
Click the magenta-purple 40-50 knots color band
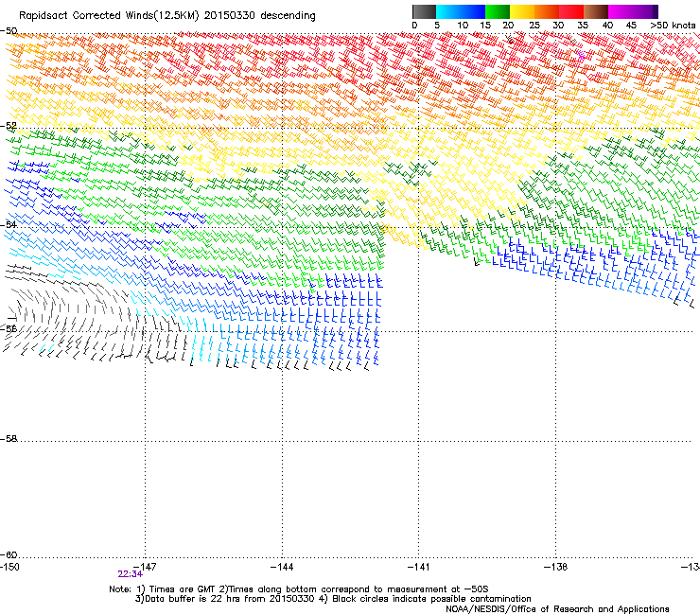tap(633, 11)
